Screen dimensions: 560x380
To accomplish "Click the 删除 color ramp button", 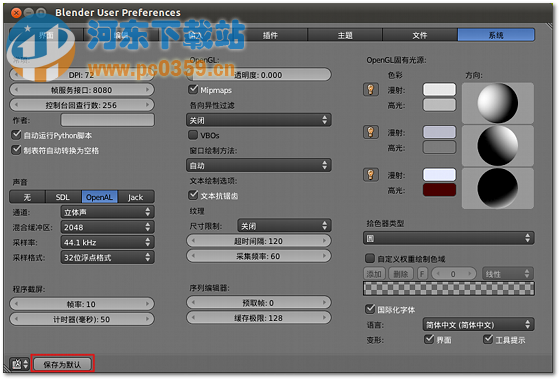I will coord(401,274).
